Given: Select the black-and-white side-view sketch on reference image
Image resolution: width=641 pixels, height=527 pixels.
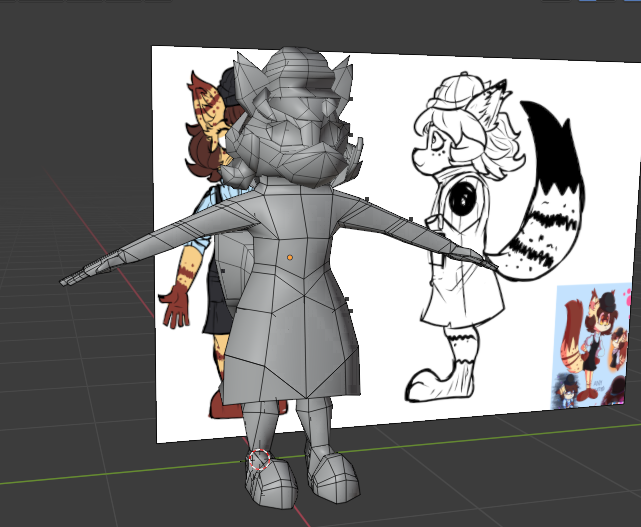Looking at the screenshot, I should point(497,238).
